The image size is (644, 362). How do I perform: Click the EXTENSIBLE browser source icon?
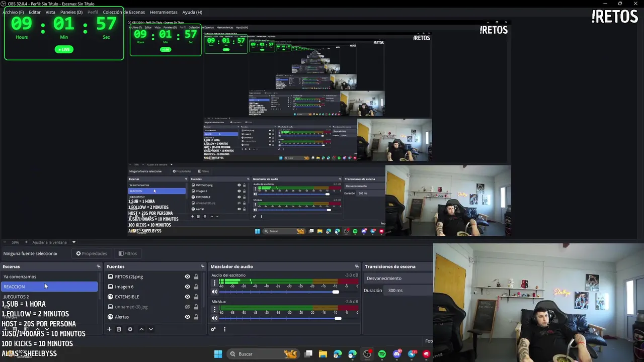[110, 297]
